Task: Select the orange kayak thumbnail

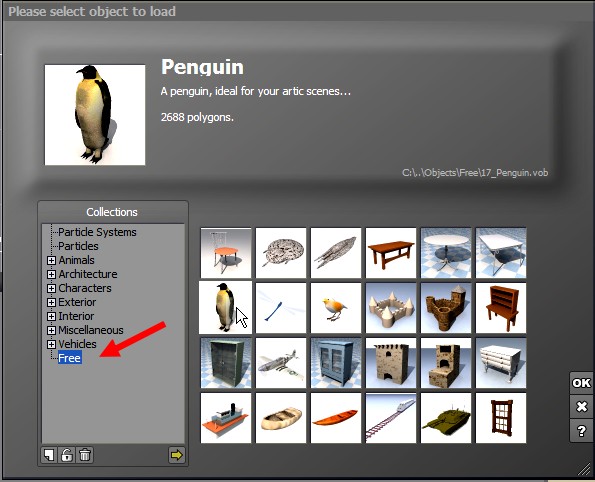Action: (x=336, y=418)
